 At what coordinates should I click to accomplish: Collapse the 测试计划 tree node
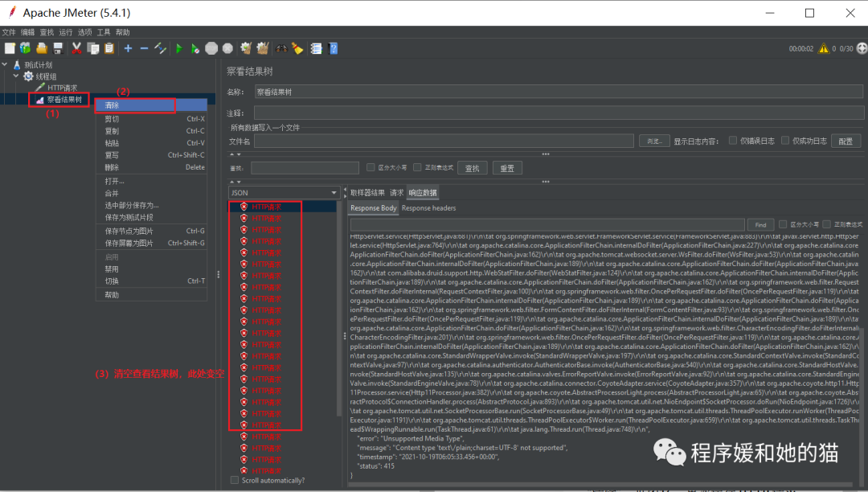[x=5, y=65]
